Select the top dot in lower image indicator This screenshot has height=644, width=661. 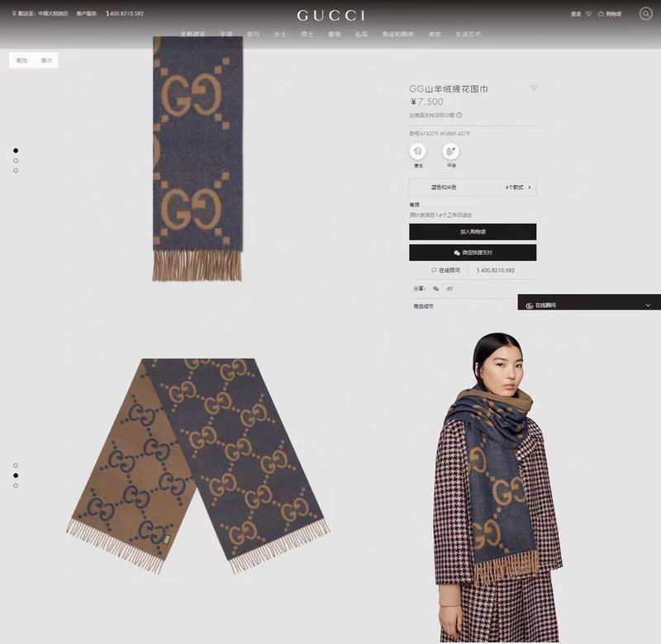click(16, 466)
